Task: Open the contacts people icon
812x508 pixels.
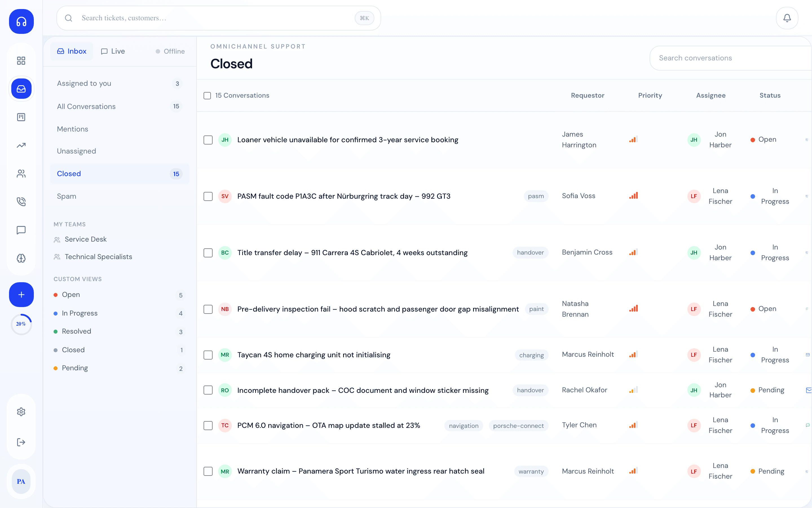Action: (21, 173)
